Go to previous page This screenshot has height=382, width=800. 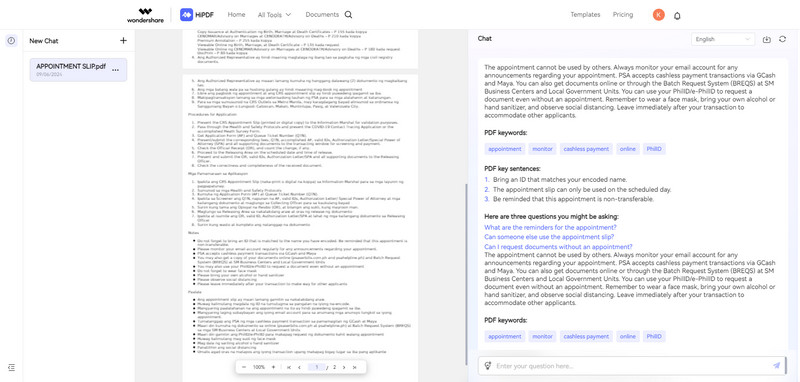(x=299, y=367)
